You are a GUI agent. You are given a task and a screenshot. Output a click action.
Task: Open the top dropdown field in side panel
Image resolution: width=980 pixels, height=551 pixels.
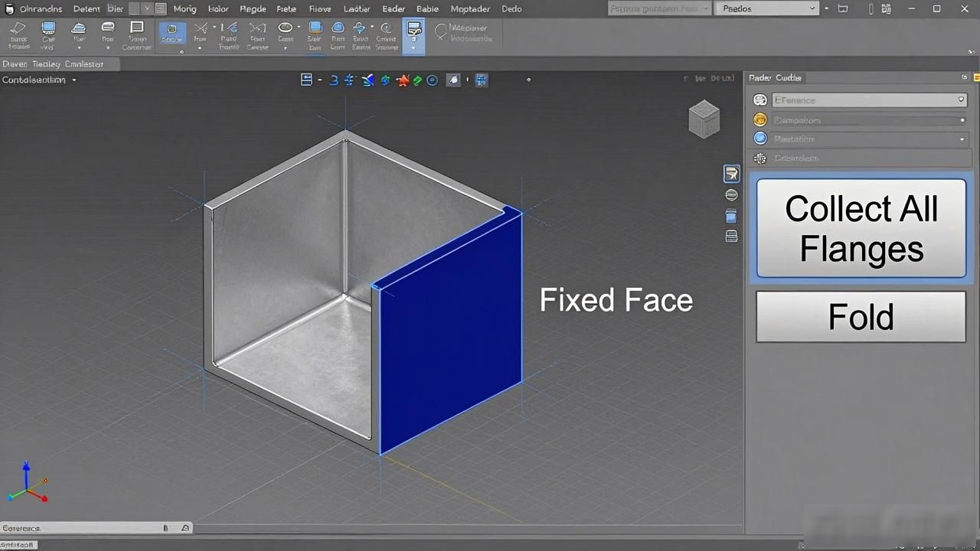[870, 100]
